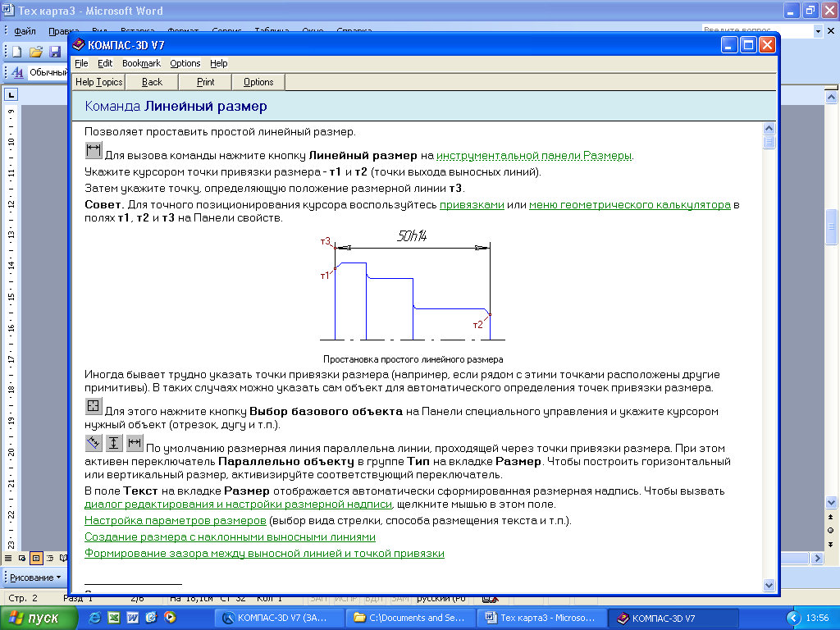
Task: Open the File menu in help window
Action: [81, 63]
